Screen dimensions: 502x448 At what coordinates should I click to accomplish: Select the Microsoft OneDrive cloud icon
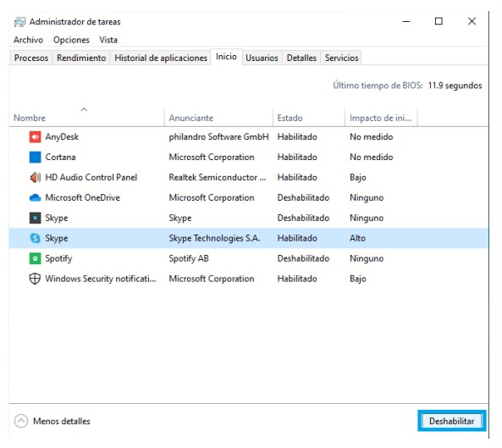tap(35, 198)
